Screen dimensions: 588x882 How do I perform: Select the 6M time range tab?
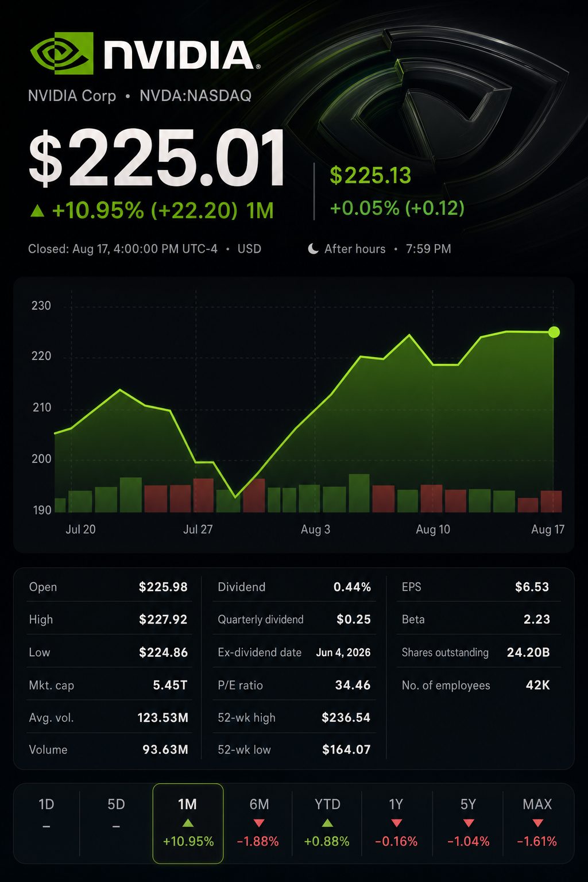[259, 823]
